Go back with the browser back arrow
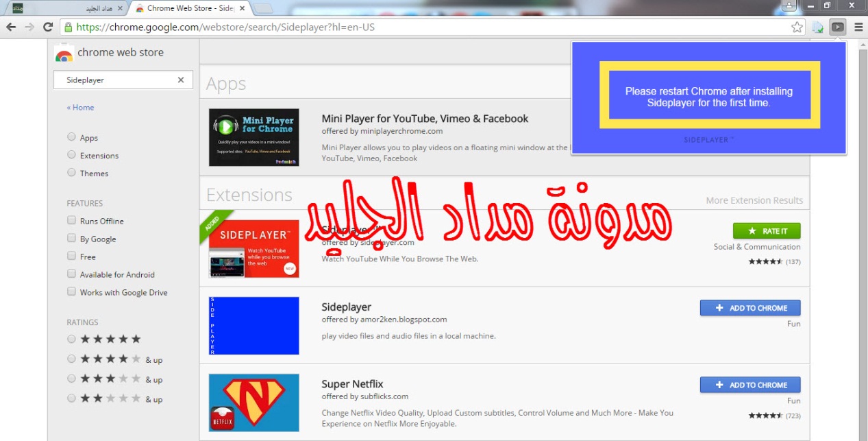 point(12,27)
